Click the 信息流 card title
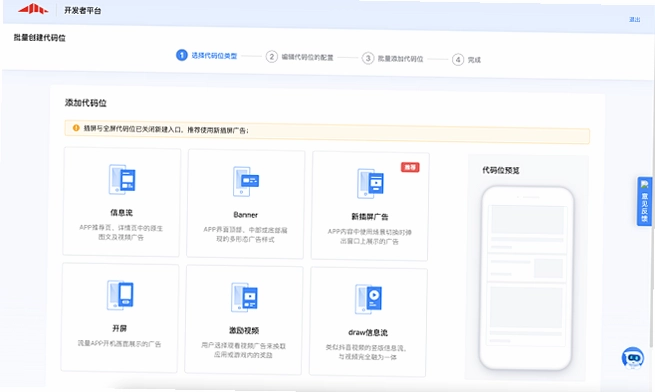The image size is (655, 392). 122,213
